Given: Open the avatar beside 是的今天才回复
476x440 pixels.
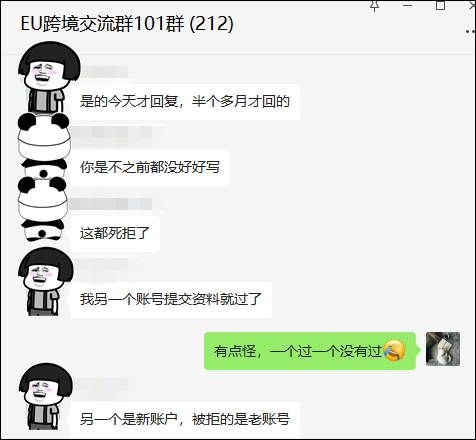Looking at the screenshot, I should 47,77.
